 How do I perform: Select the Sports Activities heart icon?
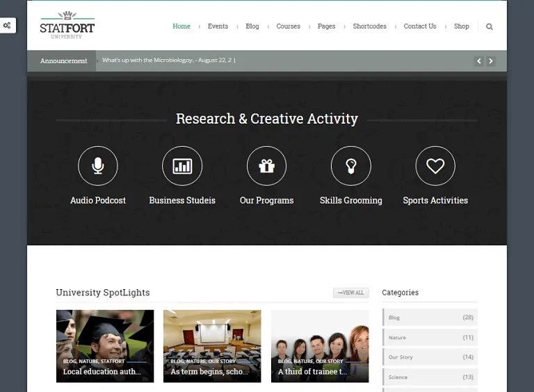coord(435,166)
